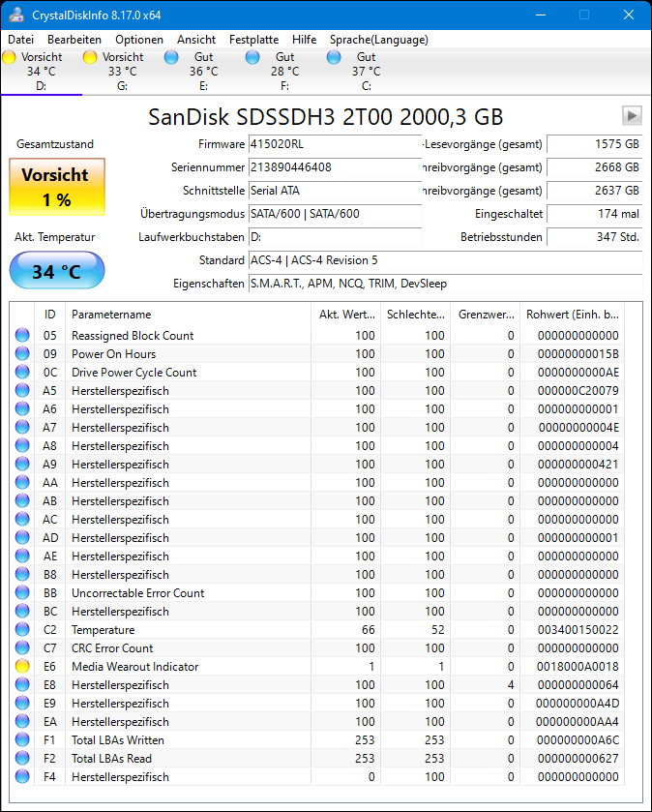Click the status icon in row A9
This screenshot has width=652, height=812.
[22, 464]
